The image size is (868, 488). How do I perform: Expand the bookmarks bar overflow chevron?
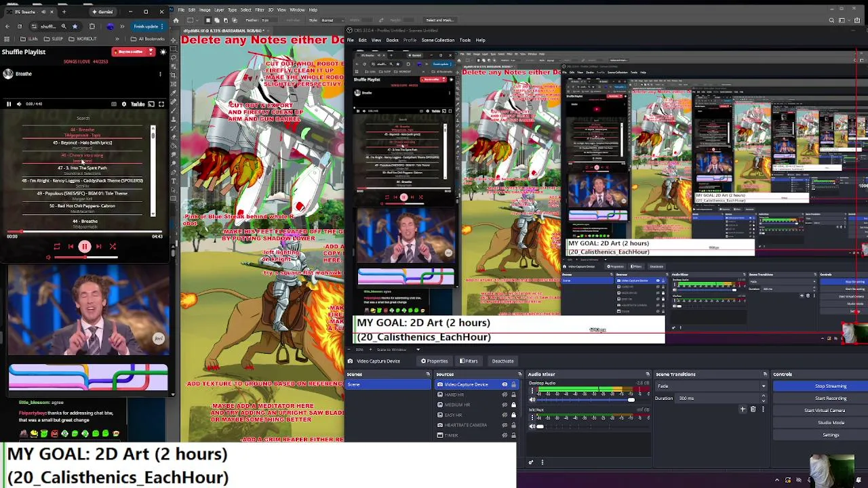(117, 39)
